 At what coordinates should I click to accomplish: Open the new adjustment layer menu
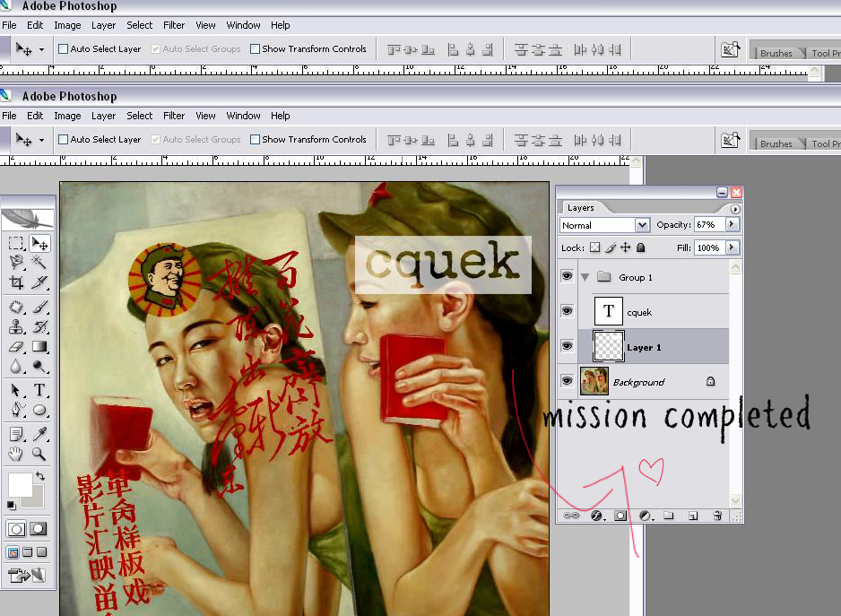click(646, 516)
